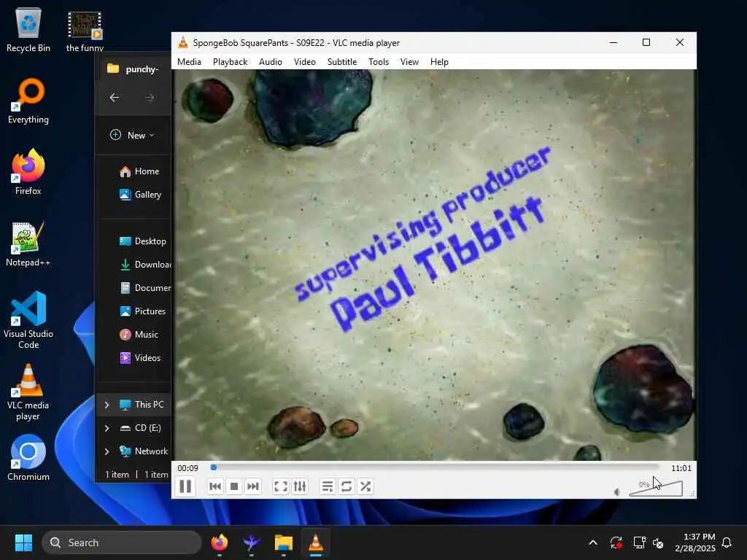Open Documents in Explorer sidebar
Screen dimensions: 747x560
click(144, 287)
